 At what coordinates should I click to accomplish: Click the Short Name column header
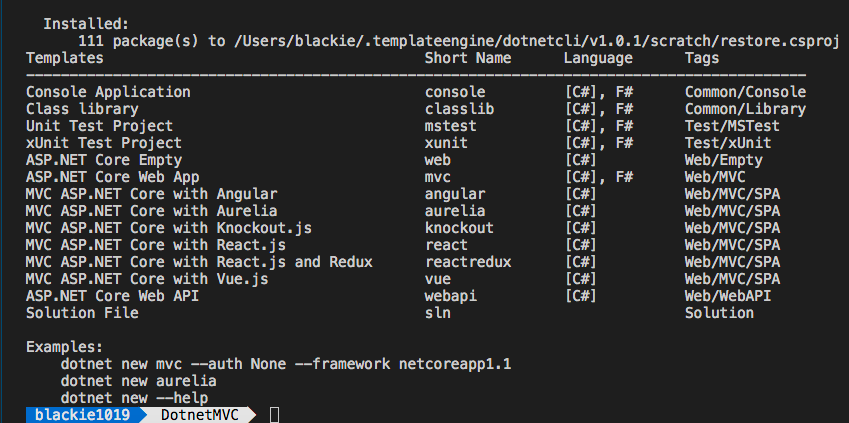[x=468, y=58]
